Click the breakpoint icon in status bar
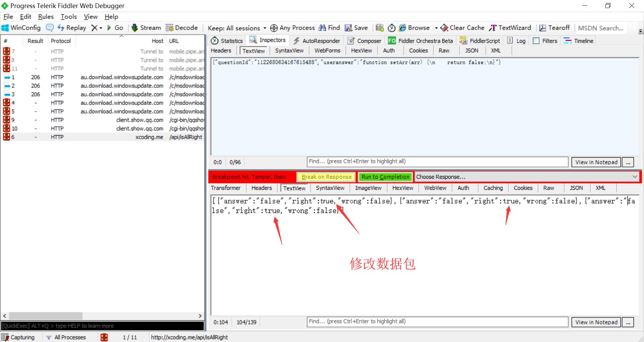 click(x=104, y=337)
